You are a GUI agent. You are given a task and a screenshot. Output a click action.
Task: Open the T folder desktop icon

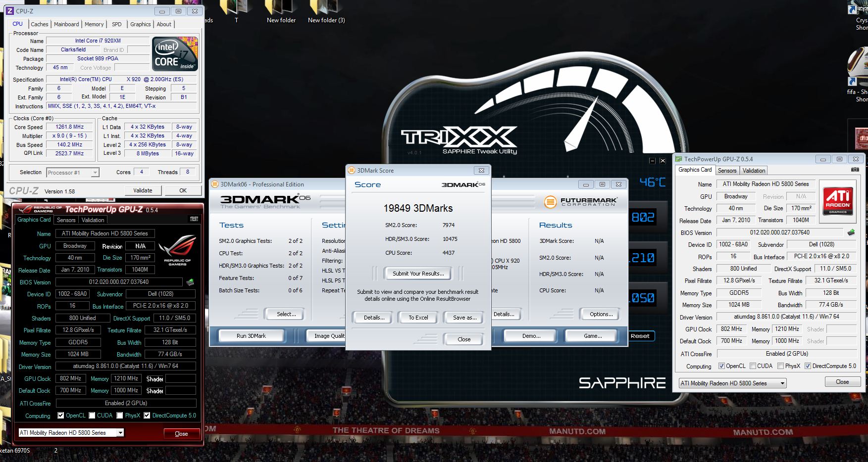coord(236,12)
